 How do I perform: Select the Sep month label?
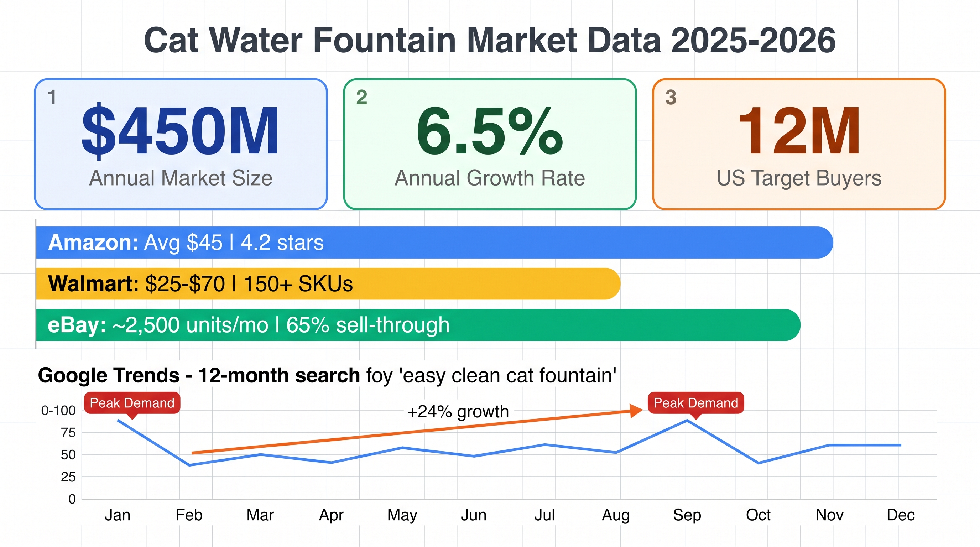click(x=687, y=515)
